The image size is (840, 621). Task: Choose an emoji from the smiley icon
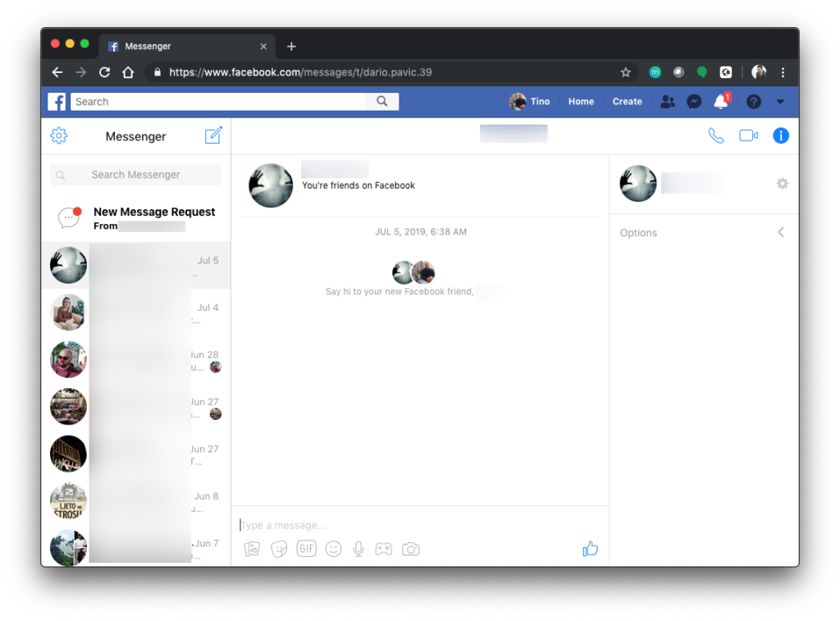pyautogui.click(x=333, y=549)
